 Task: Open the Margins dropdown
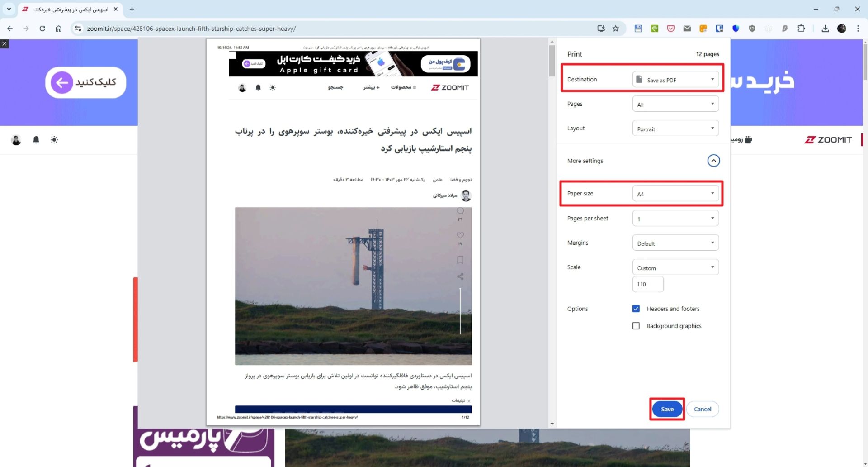click(x=675, y=243)
